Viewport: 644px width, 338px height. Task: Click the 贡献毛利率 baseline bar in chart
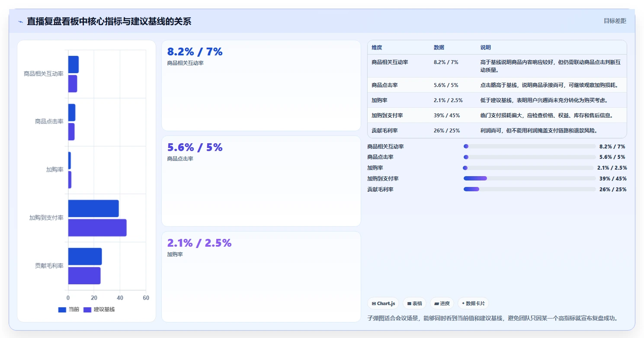[x=84, y=276]
